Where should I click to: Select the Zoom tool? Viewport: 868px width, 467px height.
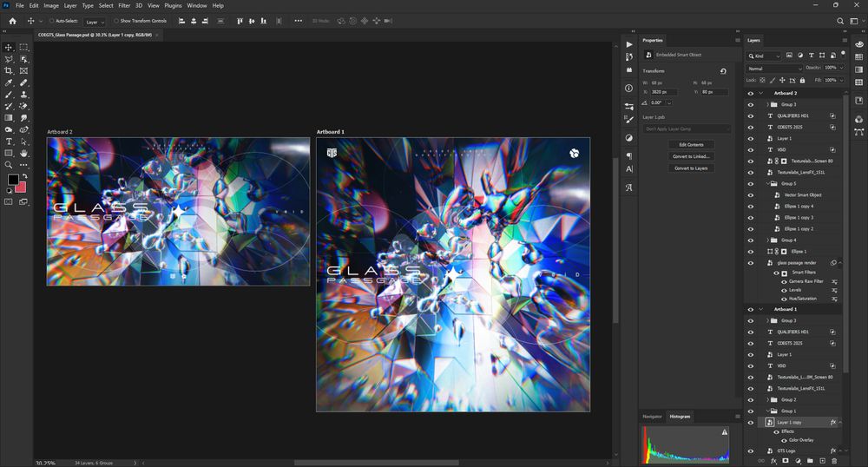pos(9,165)
